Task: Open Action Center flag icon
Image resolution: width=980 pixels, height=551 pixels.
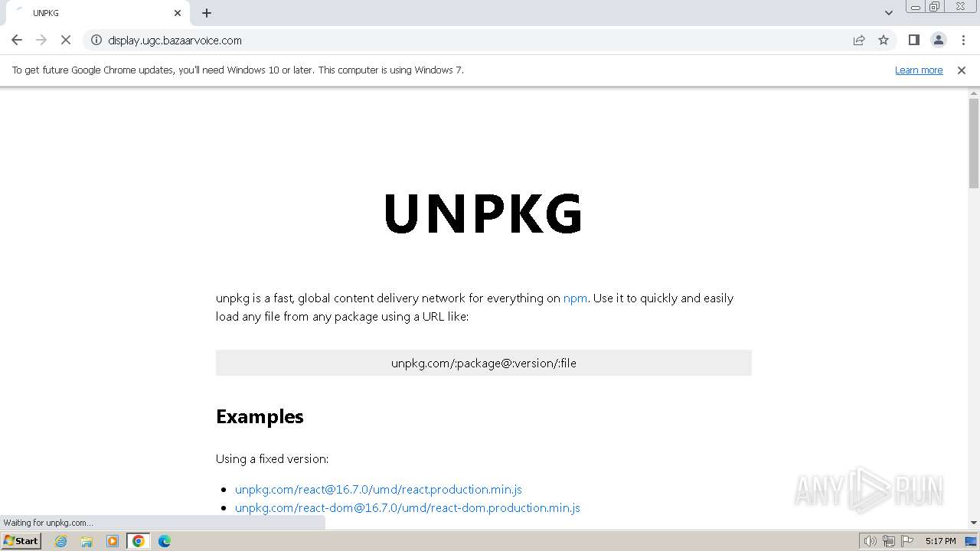Action: point(907,541)
